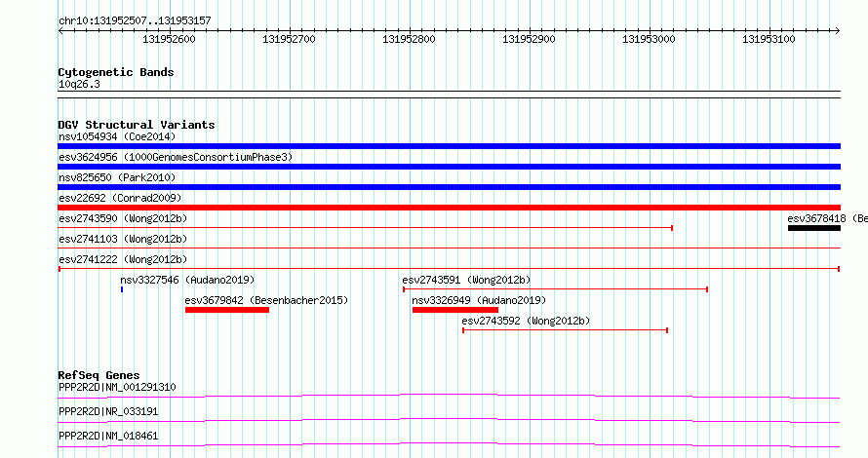
Task: Click ruler position 131952800
Action: [409, 39]
